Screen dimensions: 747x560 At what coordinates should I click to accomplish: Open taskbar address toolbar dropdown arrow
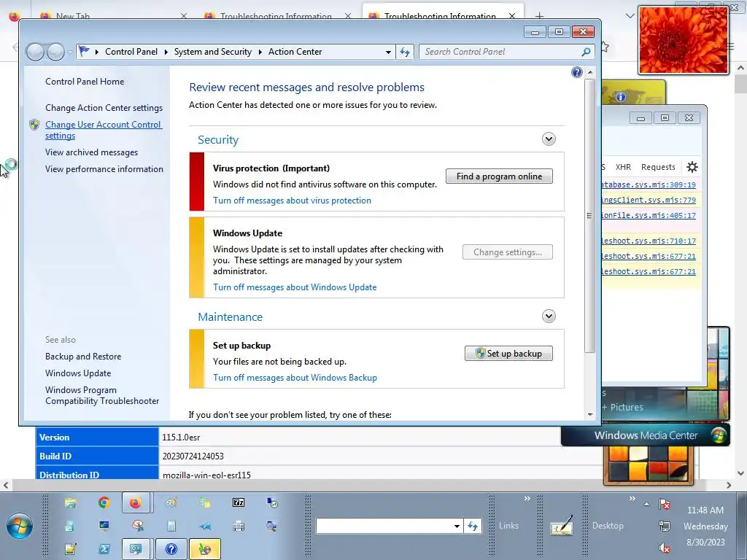coord(457,526)
